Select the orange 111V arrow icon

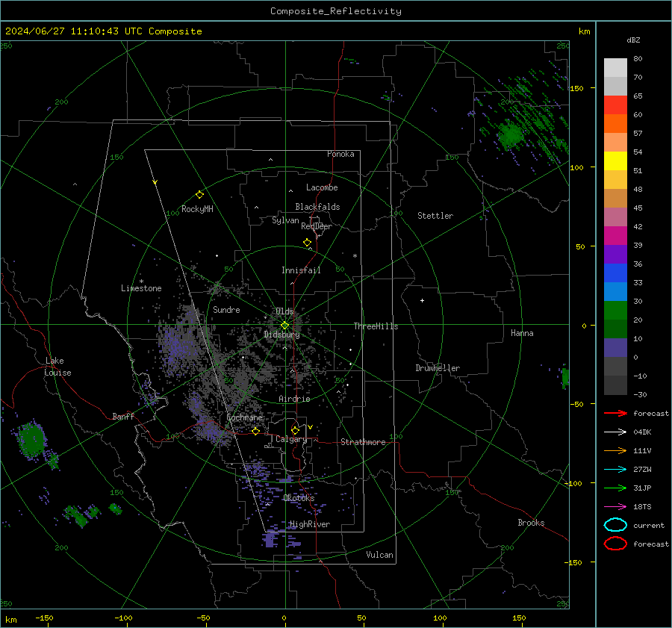tap(615, 450)
